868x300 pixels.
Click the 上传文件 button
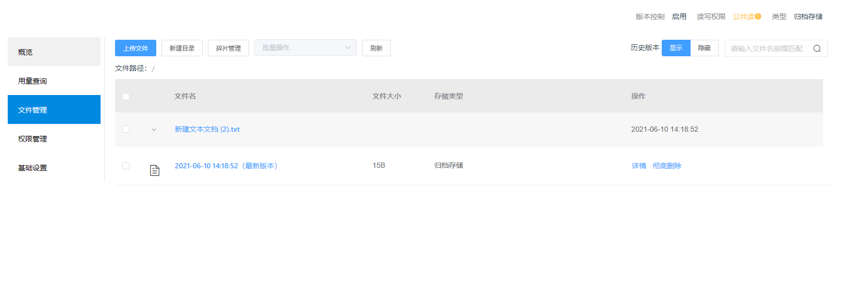pos(136,48)
